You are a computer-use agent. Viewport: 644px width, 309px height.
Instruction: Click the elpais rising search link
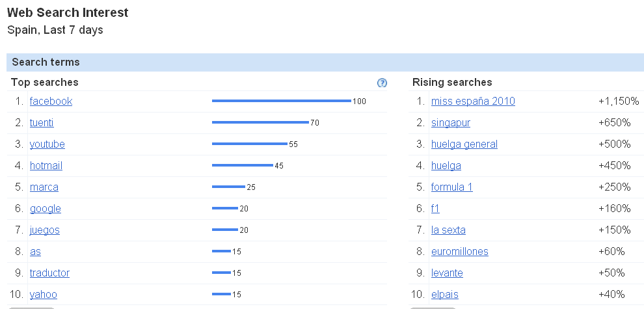tap(444, 295)
